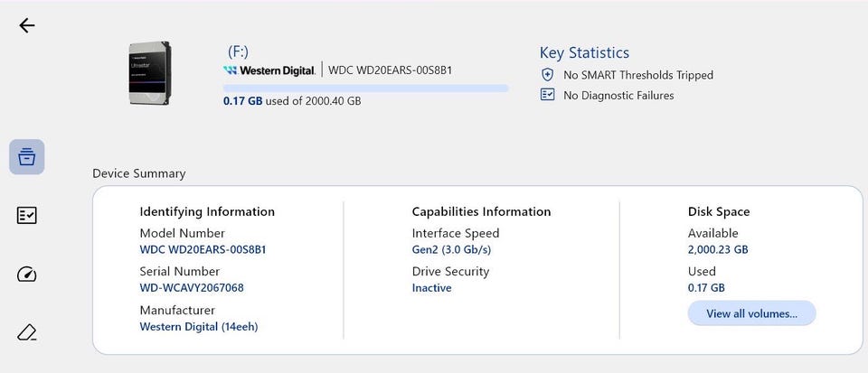Click the 2,000.23 GB available value
The height and width of the screenshot is (373, 868).
point(718,250)
